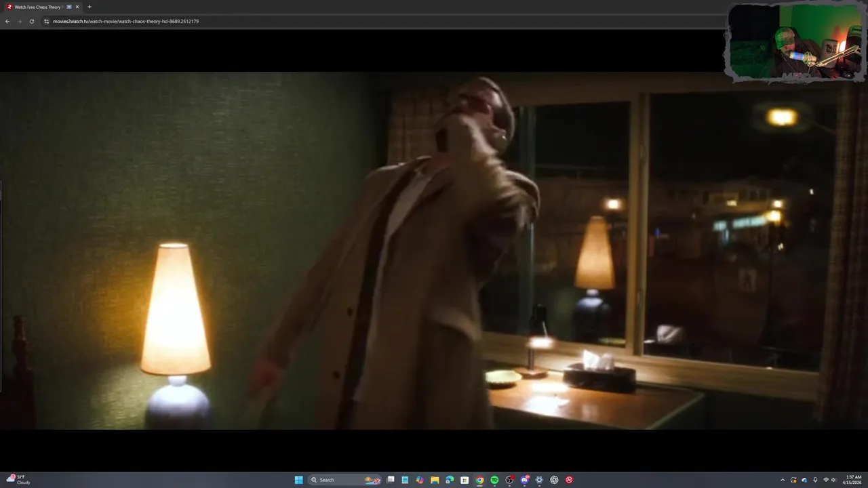868x488 pixels.
Task: Open OBS Studio from taskbar
Action: point(509,480)
